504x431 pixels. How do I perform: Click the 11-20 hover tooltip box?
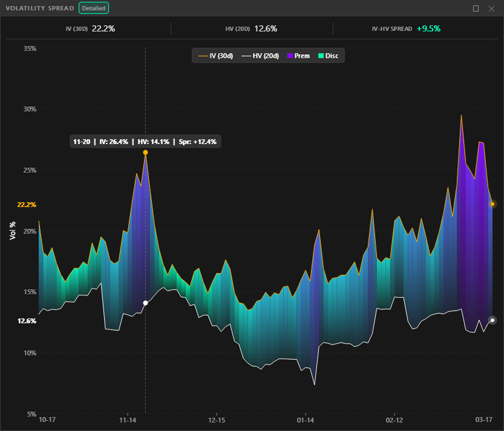145,141
